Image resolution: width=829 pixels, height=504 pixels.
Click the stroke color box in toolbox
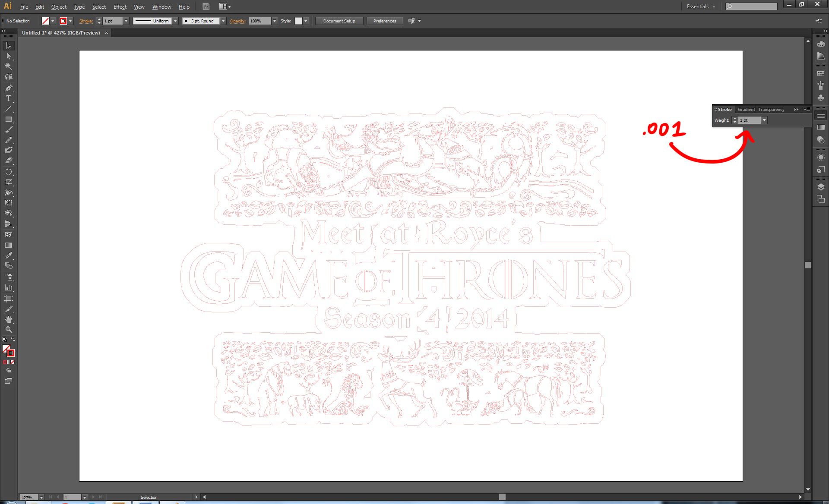tap(11, 353)
